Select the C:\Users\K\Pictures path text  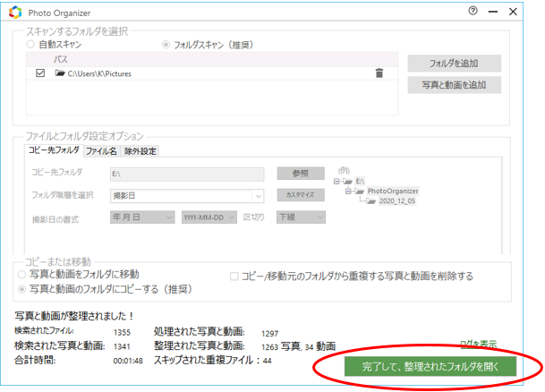coord(99,73)
